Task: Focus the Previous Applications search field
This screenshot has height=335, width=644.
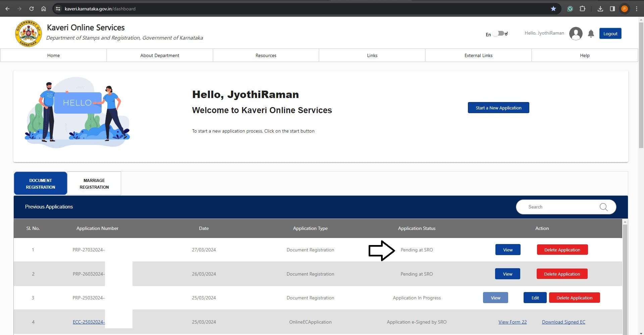Action: coord(560,207)
